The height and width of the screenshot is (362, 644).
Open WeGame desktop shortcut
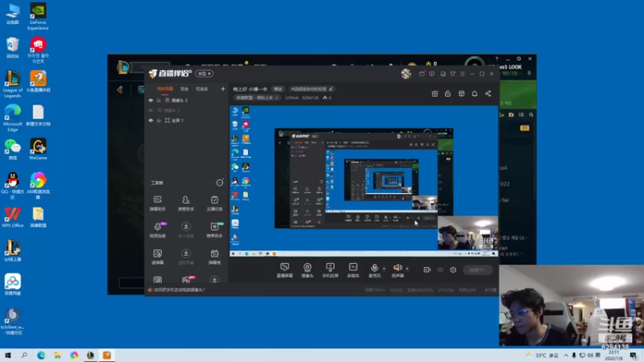[x=38, y=149]
